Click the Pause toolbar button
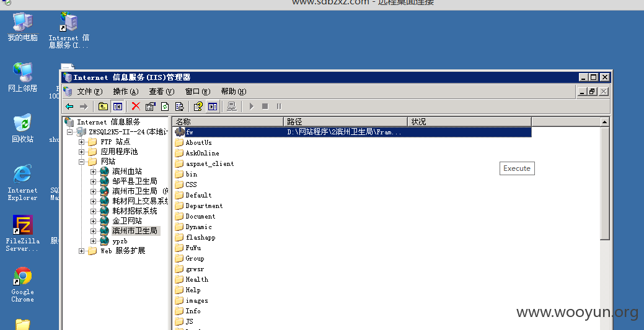Image resolution: width=644 pixels, height=330 pixels. [279, 106]
